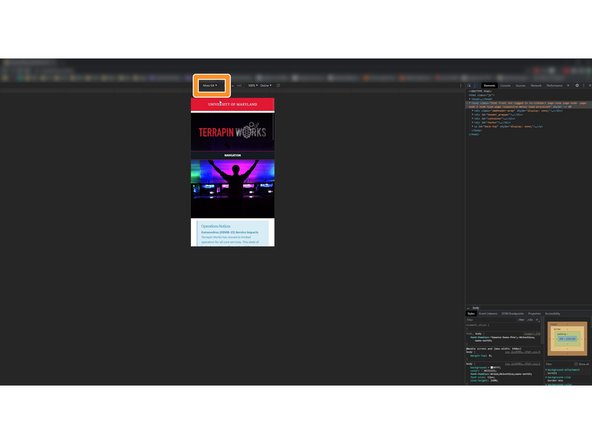Switch to the Elements tab
Screen dimensions: 592x444
point(489,86)
